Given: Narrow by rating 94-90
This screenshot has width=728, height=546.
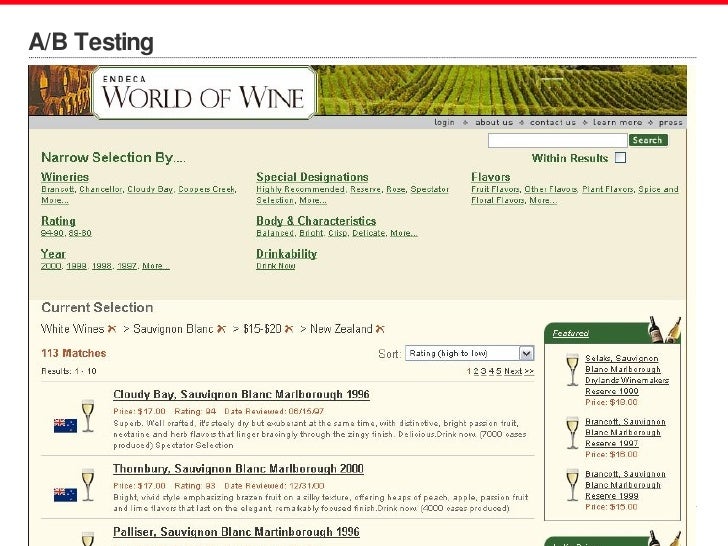Looking at the screenshot, I should [x=52, y=233].
